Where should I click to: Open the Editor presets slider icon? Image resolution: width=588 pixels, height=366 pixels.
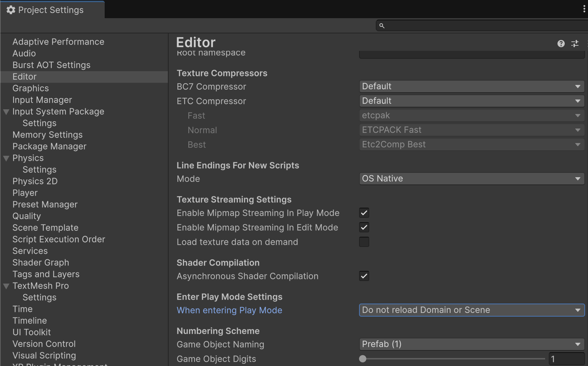[x=575, y=44]
